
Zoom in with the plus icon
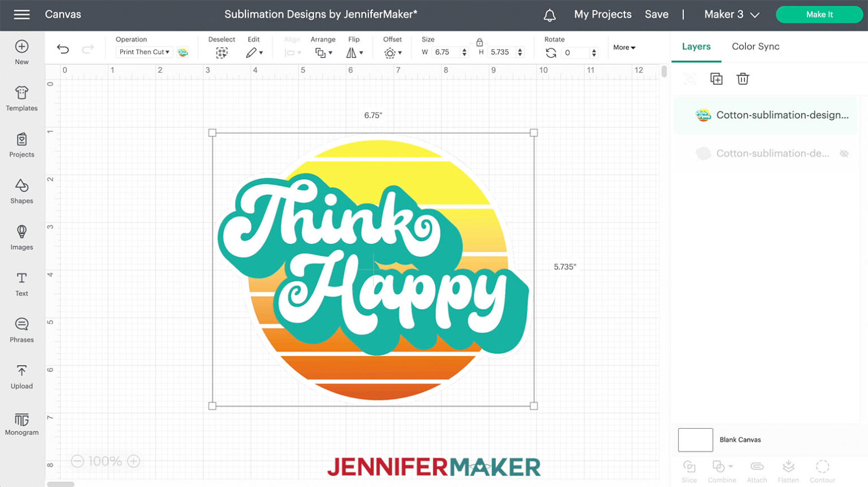[x=133, y=461]
